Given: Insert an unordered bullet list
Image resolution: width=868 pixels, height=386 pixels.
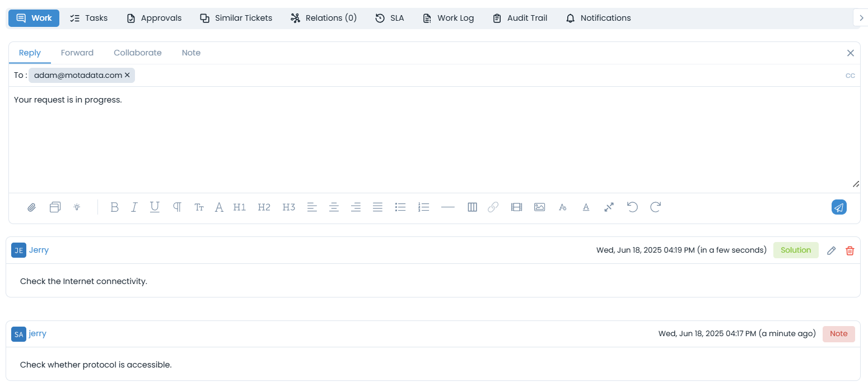Looking at the screenshot, I should (400, 207).
